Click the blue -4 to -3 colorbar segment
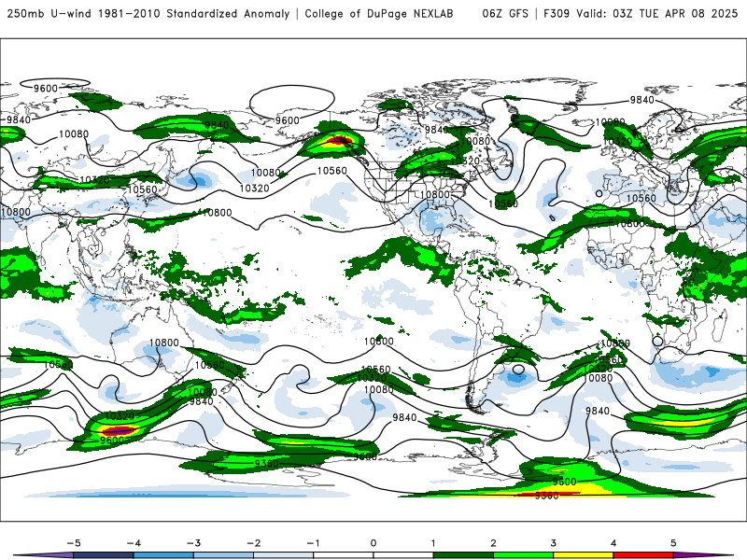 [163, 555]
